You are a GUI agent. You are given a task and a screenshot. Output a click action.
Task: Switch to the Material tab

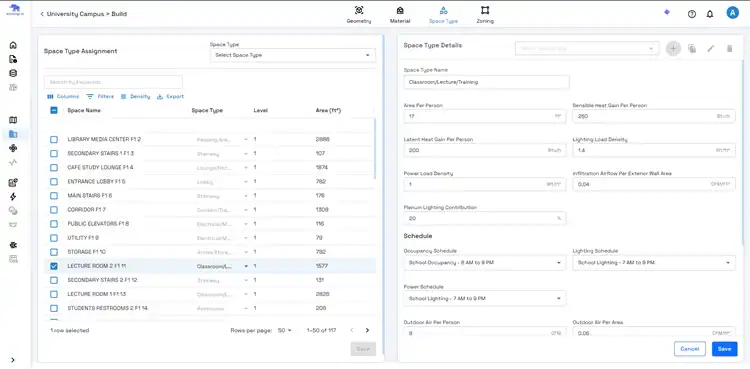point(400,15)
